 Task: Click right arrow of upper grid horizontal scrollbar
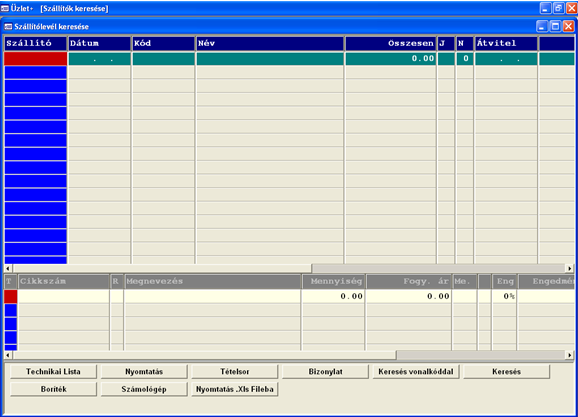click(x=570, y=268)
